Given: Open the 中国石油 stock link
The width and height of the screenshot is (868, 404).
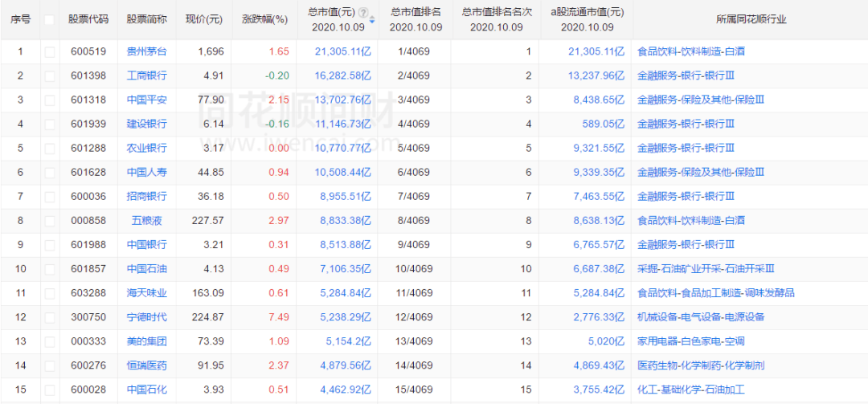Looking at the screenshot, I should (147, 269).
